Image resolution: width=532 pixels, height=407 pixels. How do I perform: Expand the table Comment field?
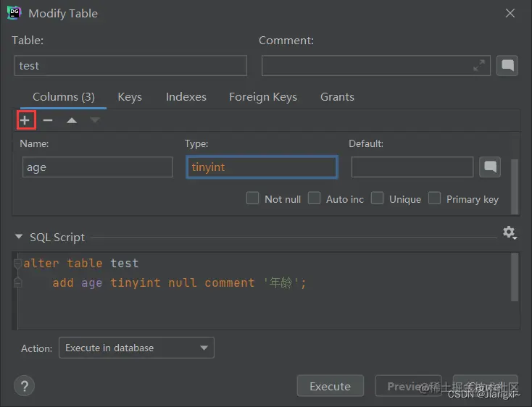pyautogui.click(x=479, y=66)
